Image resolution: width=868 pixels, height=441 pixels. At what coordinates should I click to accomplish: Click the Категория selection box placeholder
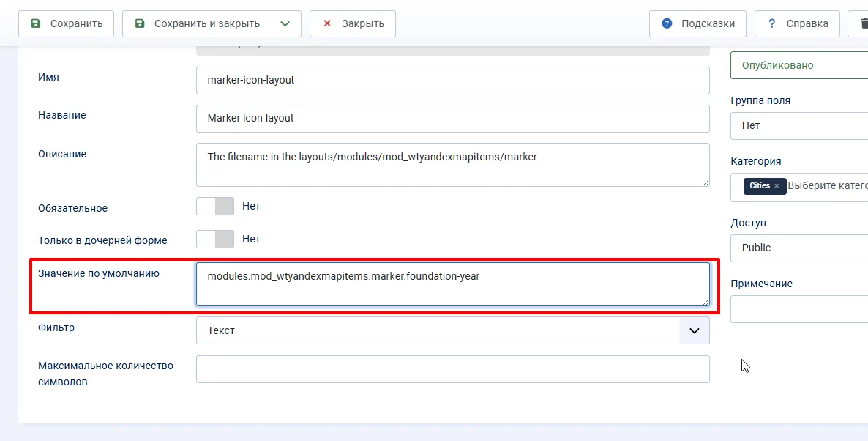pyautogui.click(x=828, y=185)
